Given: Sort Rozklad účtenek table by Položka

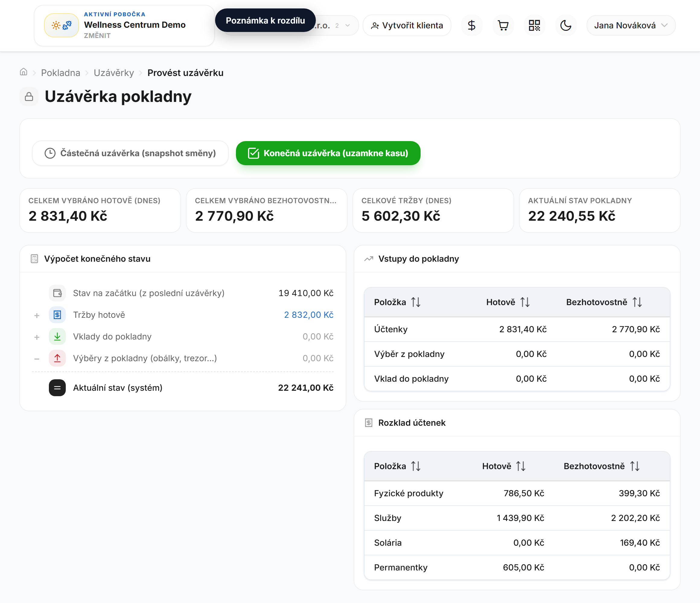Looking at the screenshot, I should [397, 466].
